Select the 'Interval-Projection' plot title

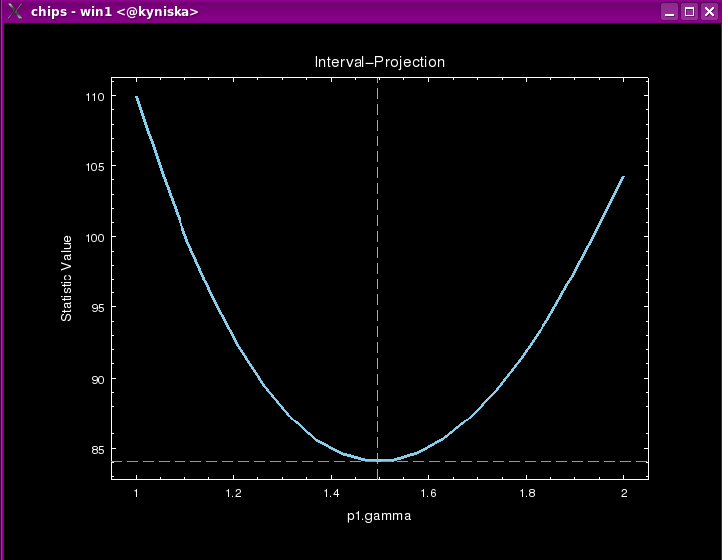tap(379, 62)
